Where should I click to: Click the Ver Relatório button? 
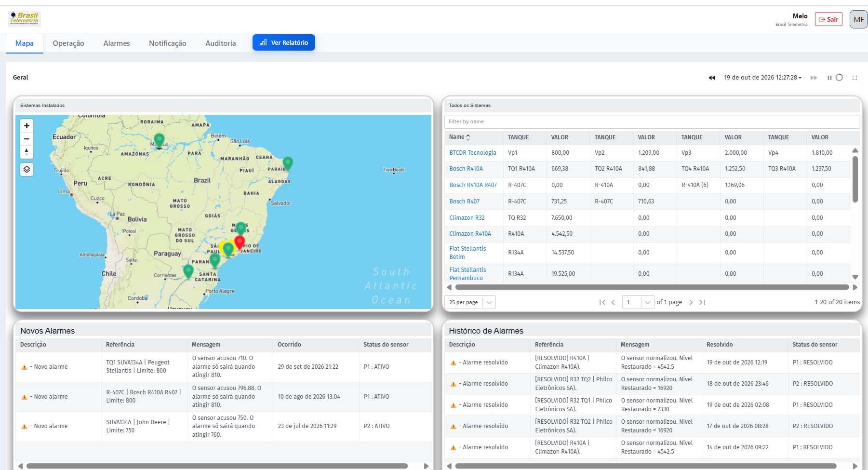click(284, 42)
